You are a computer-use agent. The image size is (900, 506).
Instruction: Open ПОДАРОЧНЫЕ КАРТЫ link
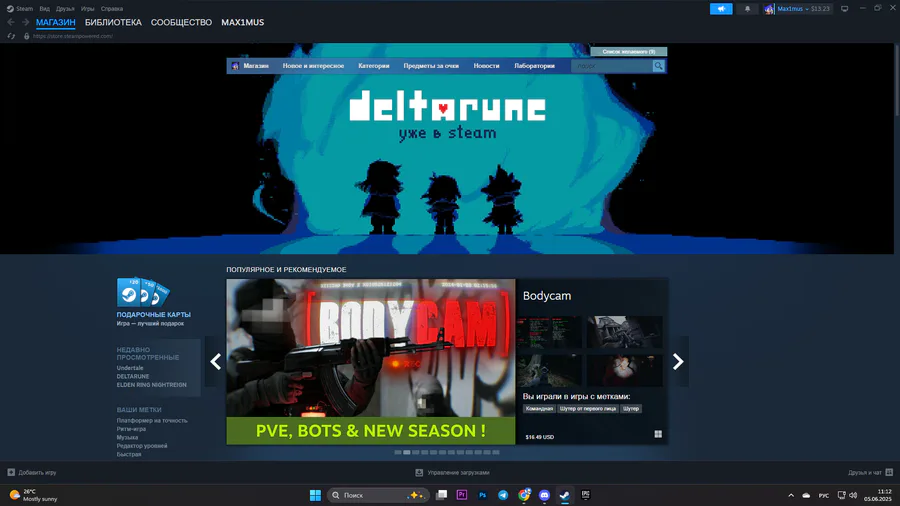[153, 314]
